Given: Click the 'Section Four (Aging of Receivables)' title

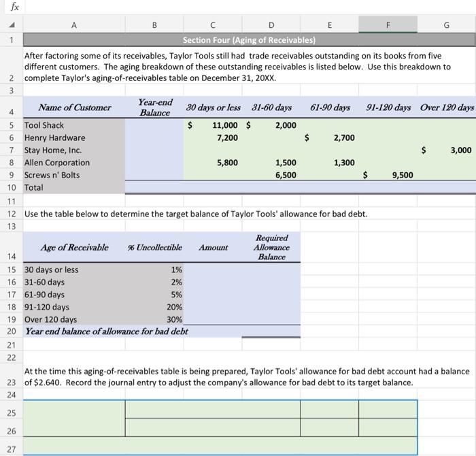Looking at the screenshot, I should 250,40.
